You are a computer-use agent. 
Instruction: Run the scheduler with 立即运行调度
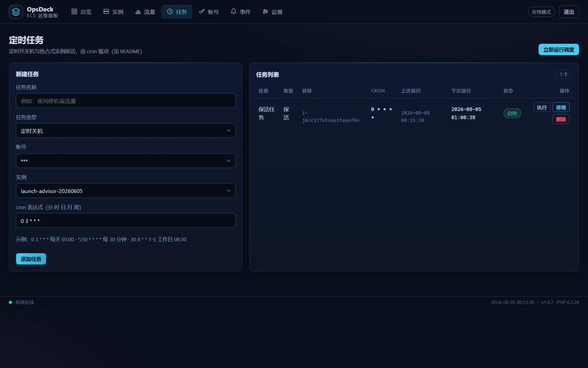coord(559,50)
